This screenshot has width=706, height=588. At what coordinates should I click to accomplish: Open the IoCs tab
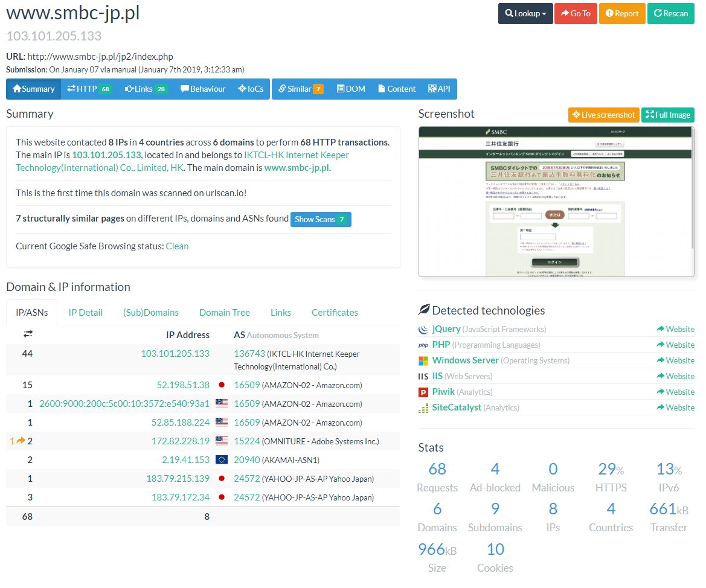251,89
